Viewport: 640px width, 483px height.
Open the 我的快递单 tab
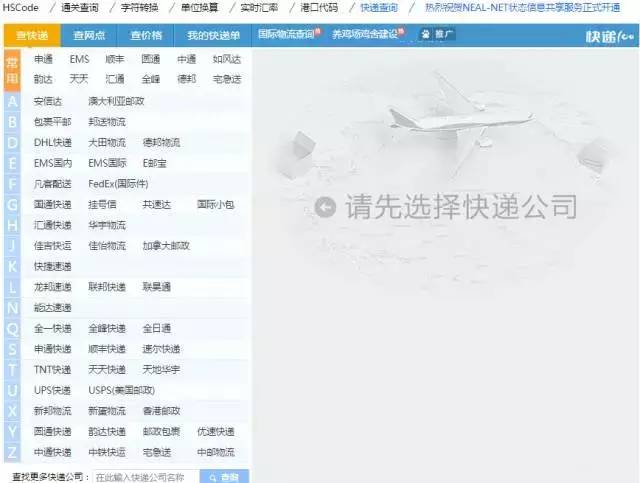coord(213,36)
